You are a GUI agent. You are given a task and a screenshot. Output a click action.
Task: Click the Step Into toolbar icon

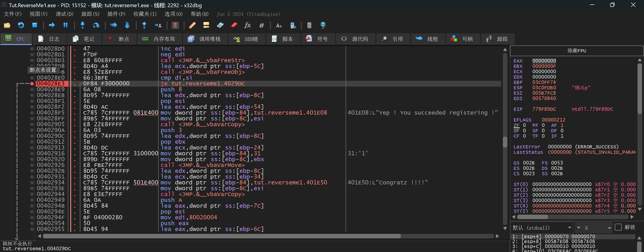coord(83,25)
